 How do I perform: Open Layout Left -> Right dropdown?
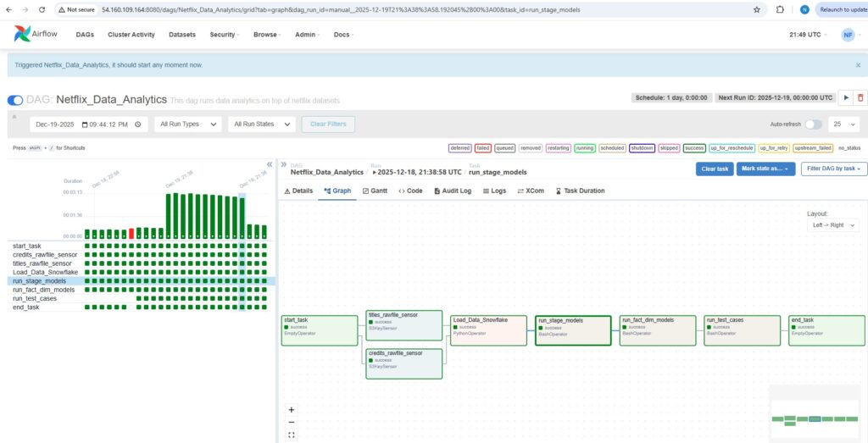point(832,225)
